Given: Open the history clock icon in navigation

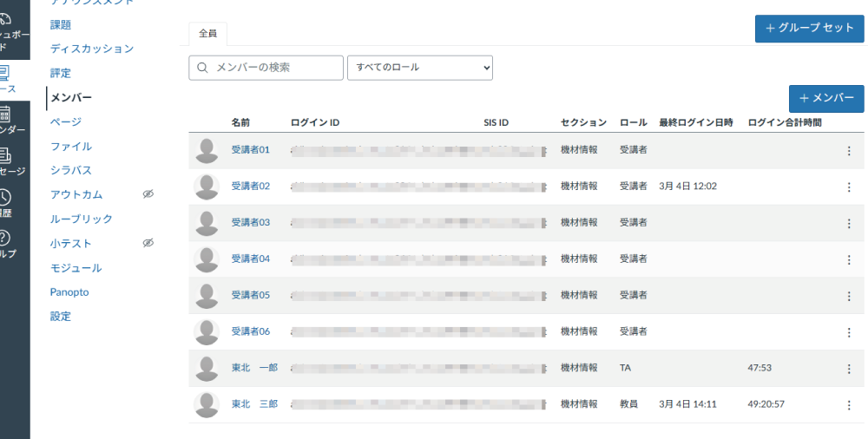Looking at the screenshot, I should coord(4,197).
